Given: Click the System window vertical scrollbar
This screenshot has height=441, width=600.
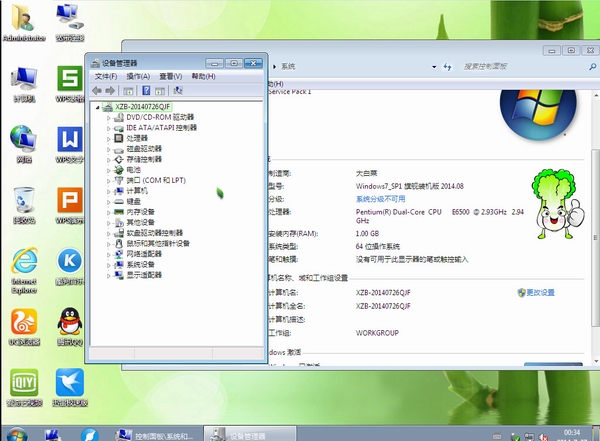Looking at the screenshot, I should 595,237.
